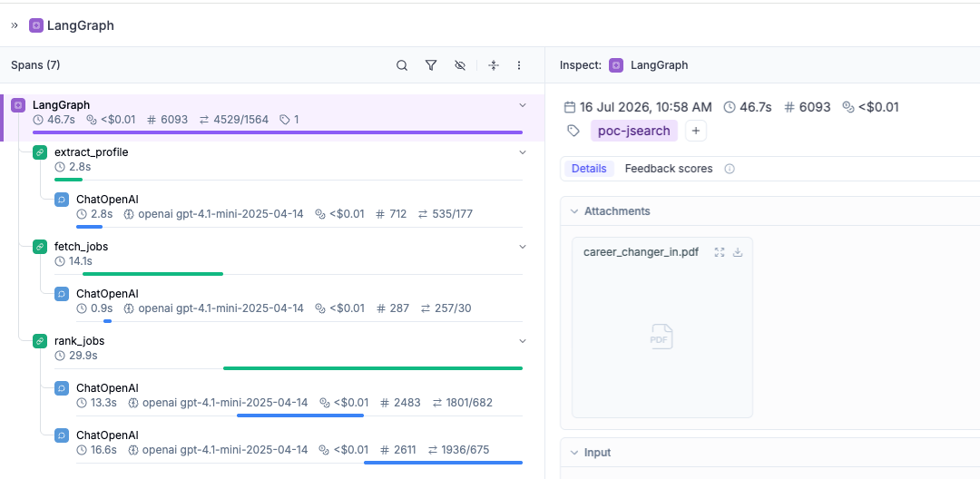
Task: Click the green fetch_jobs chain icon
Action: tap(40, 247)
